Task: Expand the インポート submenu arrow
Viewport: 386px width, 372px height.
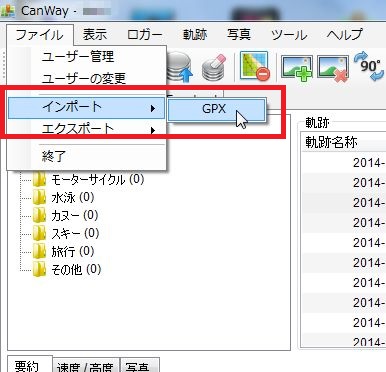Action: pyautogui.click(x=153, y=108)
